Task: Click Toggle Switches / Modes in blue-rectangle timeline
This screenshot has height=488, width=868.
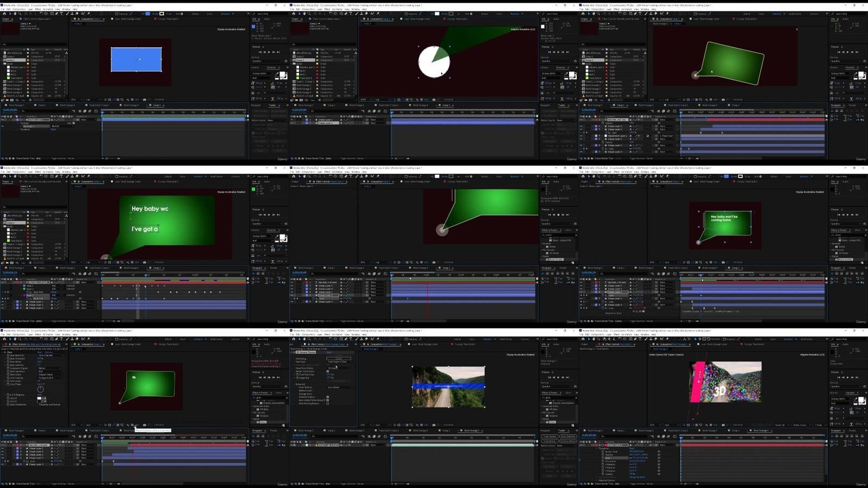Action: point(62,159)
